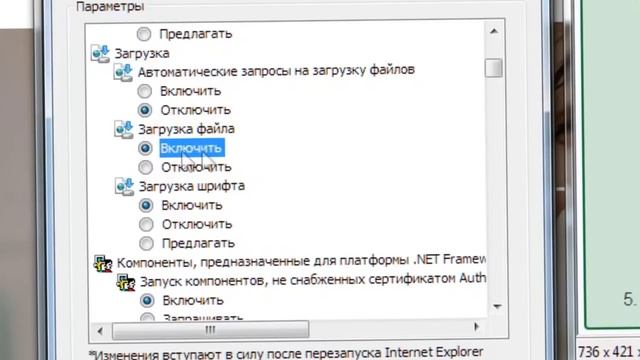Click the Запуск компонентов, не снабженных сертификатом label
Screen dimensions: 640x360
[313, 280]
